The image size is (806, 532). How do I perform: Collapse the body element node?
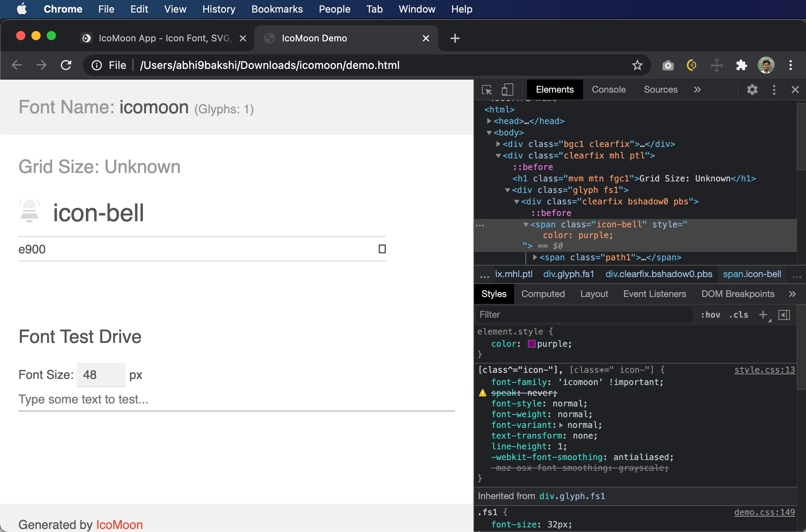[489, 133]
